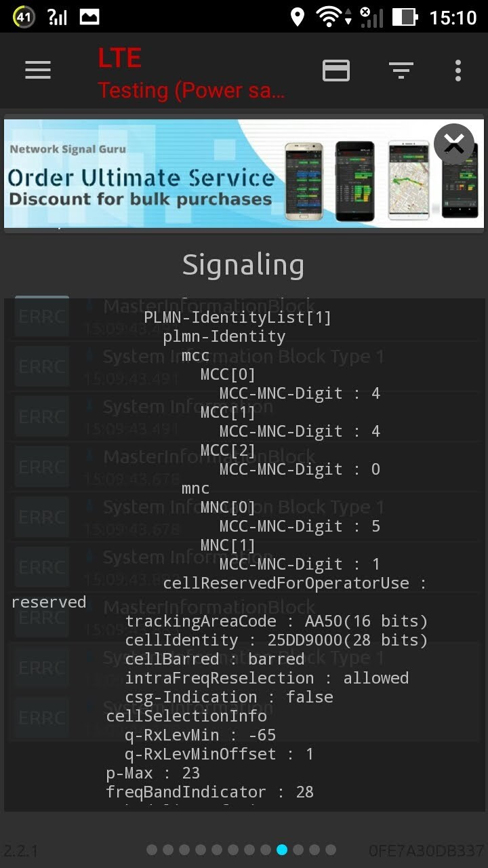Tap the picture notification icon in status bar

[x=89, y=16]
